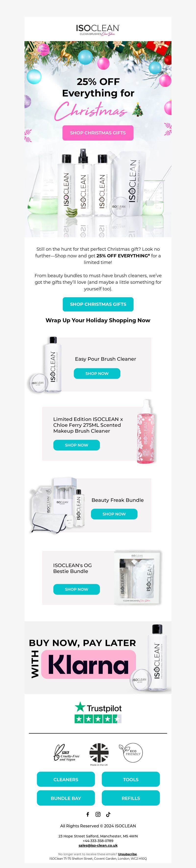Click the teal Shop Christmas Gifts button
Screen dimensions: 196x868
tap(98, 304)
